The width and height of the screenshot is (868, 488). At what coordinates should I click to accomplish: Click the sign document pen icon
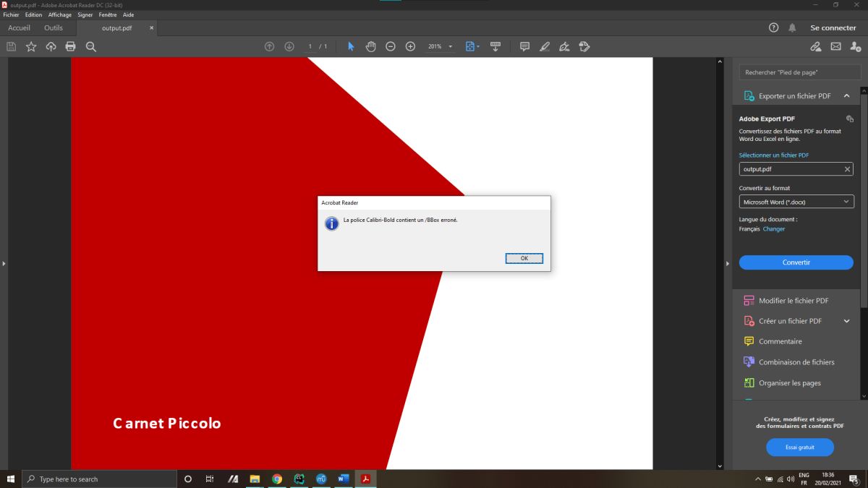[564, 46]
